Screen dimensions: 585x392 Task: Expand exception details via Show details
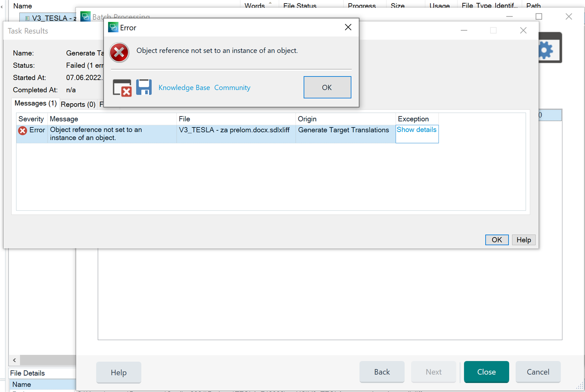(416, 129)
